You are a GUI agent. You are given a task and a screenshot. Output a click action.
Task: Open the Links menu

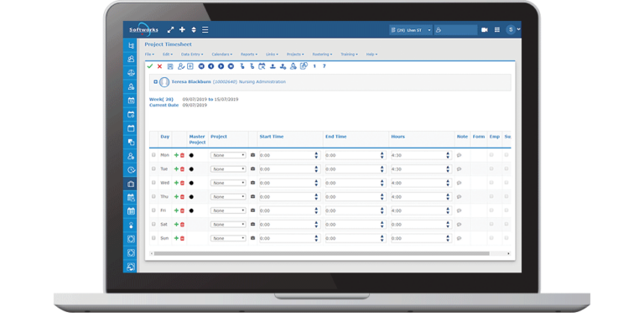pyautogui.click(x=272, y=54)
